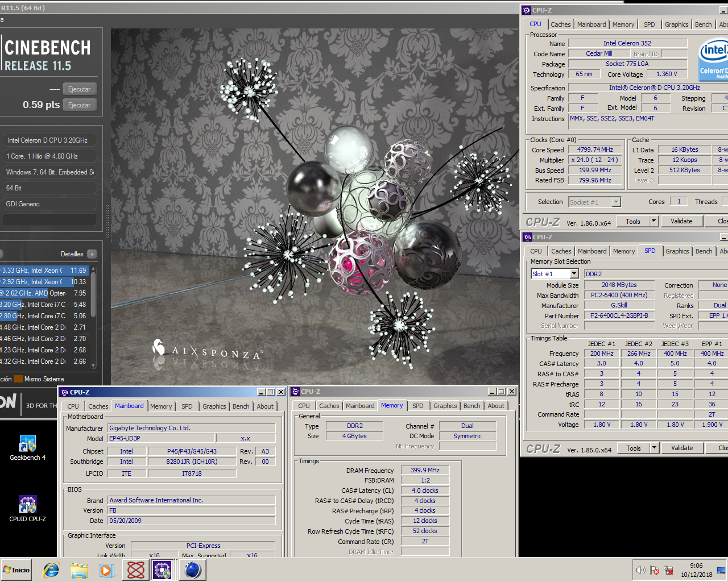Screen dimensions: 728x582
Task: Open the Action Center flag tray icon
Action: coord(655,570)
